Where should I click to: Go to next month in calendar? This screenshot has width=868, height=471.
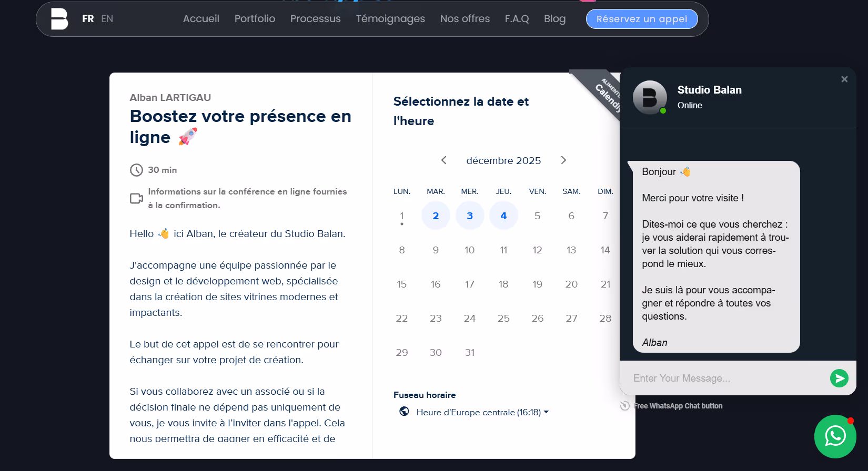[x=563, y=160]
